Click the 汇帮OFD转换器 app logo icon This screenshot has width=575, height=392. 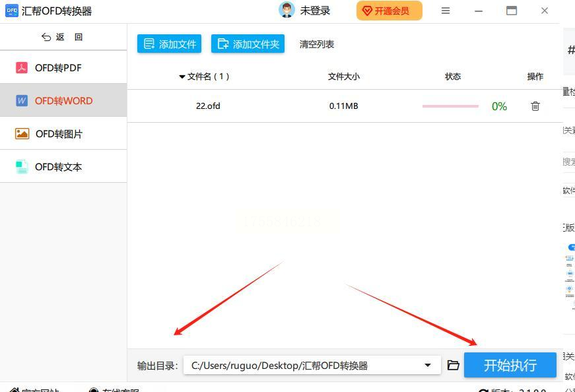(x=12, y=11)
